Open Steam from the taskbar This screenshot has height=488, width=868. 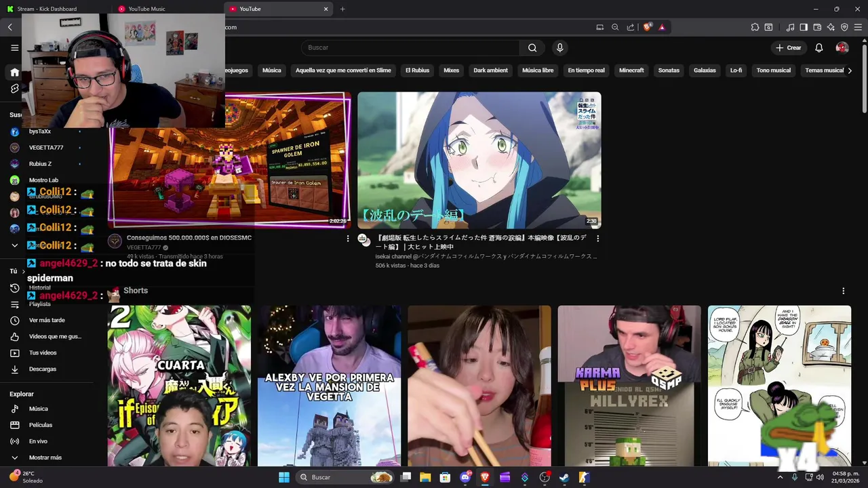click(x=564, y=477)
